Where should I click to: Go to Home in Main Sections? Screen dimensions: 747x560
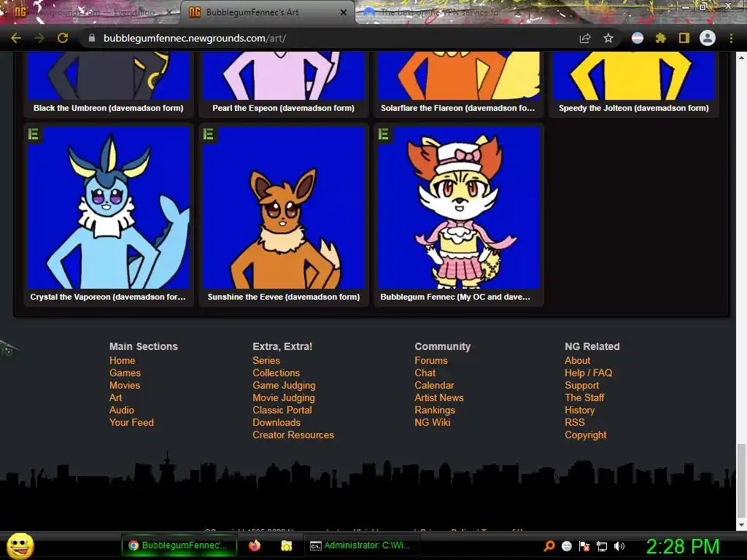click(123, 360)
